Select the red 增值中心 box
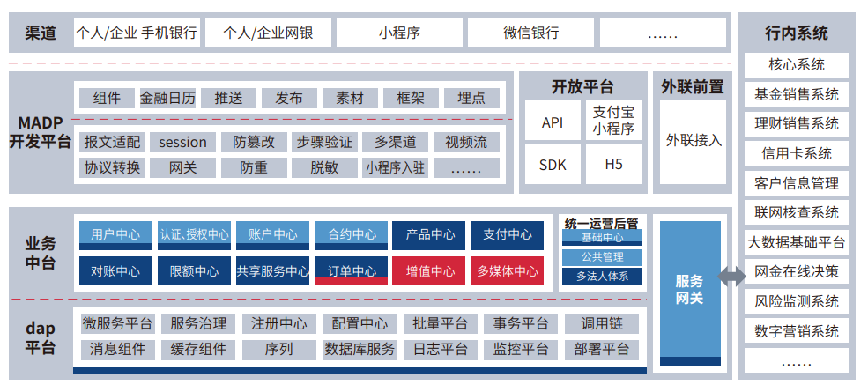This screenshot has width=868, height=392. coord(430,270)
